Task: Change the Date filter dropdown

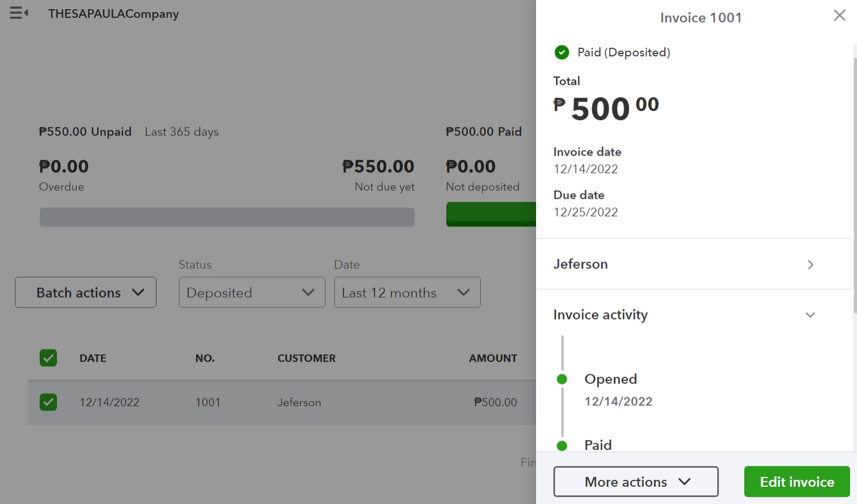Action: coord(407,293)
